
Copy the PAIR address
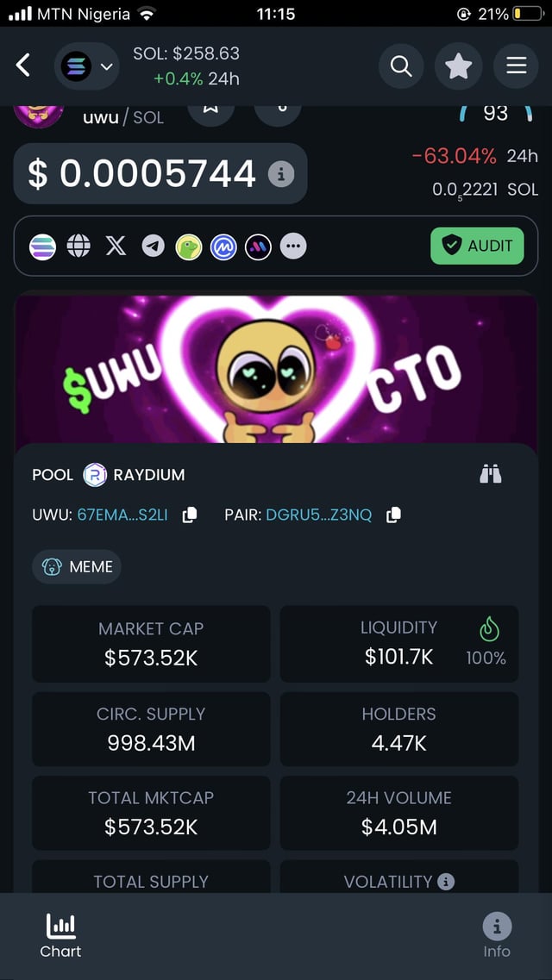(393, 515)
